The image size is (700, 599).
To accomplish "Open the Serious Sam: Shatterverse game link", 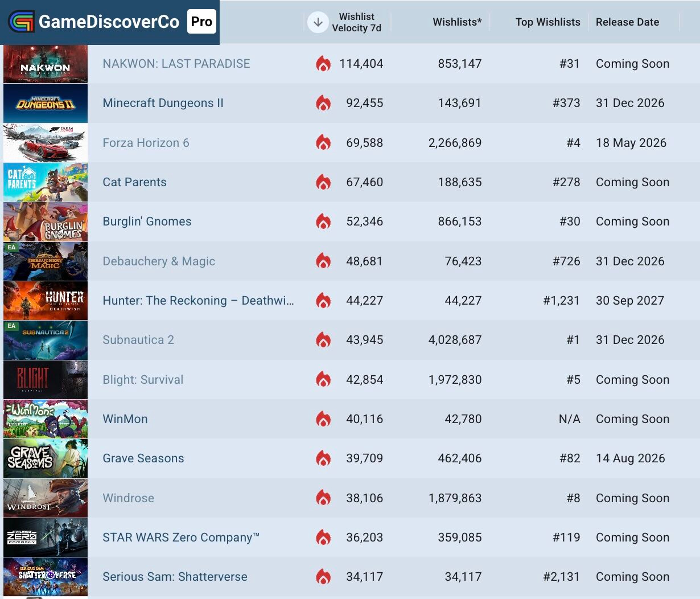I will click(x=175, y=577).
